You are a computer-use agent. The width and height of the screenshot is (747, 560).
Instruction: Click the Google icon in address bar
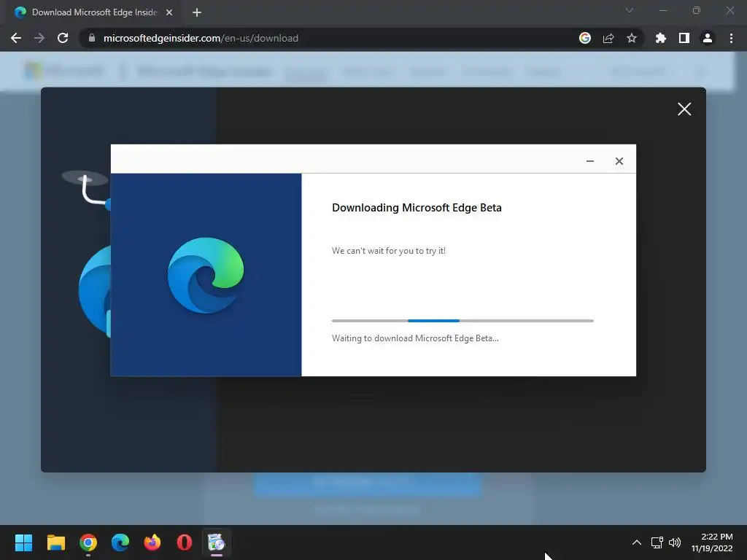[x=585, y=38]
